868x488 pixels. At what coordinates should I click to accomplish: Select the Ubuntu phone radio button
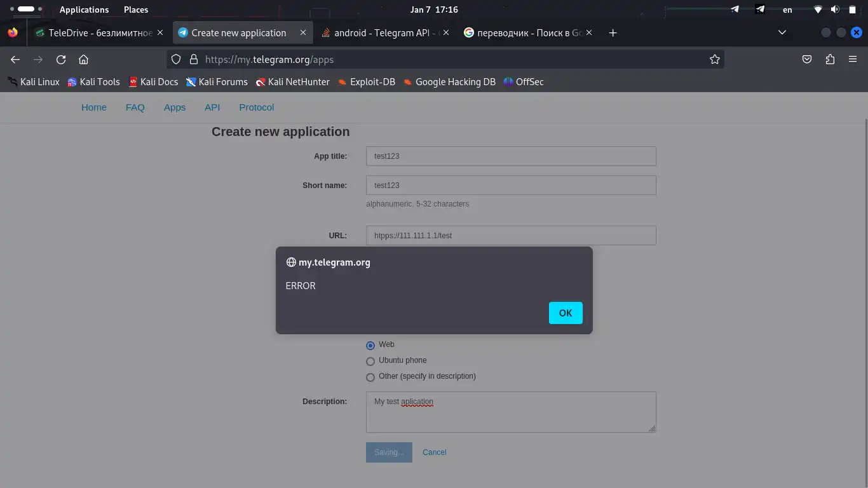tap(370, 362)
